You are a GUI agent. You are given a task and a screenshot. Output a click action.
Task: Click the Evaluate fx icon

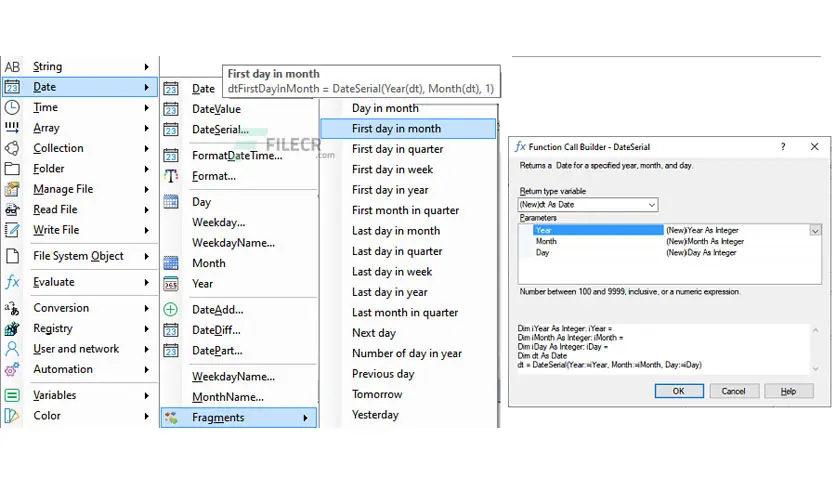(12, 282)
